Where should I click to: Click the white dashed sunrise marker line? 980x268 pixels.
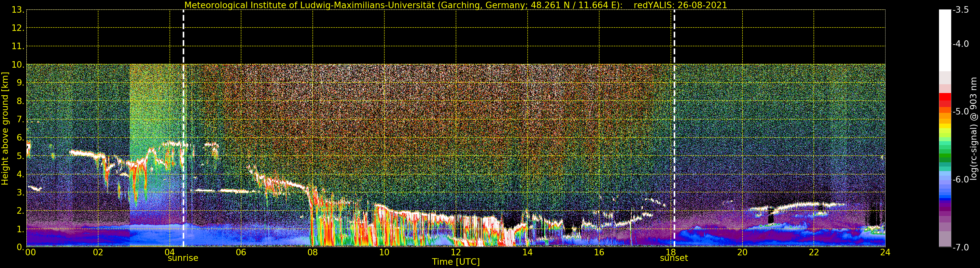[x=183, y=128]
